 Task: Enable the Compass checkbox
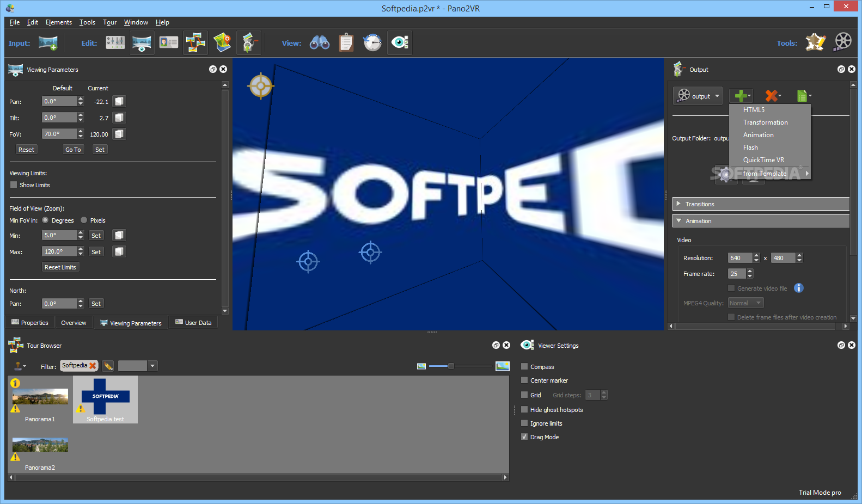click(524, 366)
